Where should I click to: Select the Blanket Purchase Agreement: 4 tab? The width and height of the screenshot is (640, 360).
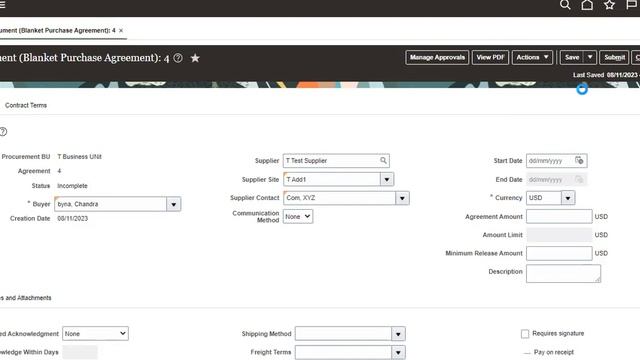(x=57, y=31)
